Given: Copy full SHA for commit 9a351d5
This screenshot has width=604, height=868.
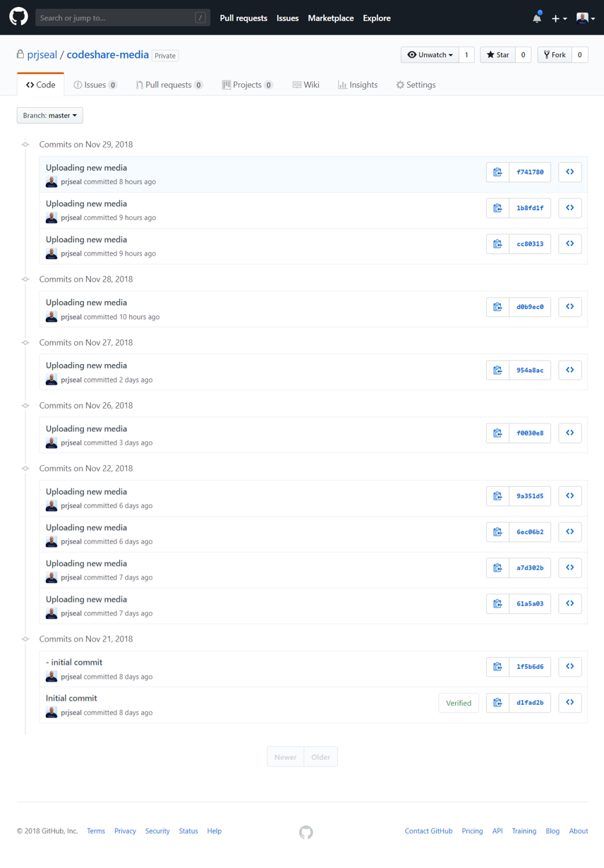Looking at the screenshot, I should coord(497,496).
